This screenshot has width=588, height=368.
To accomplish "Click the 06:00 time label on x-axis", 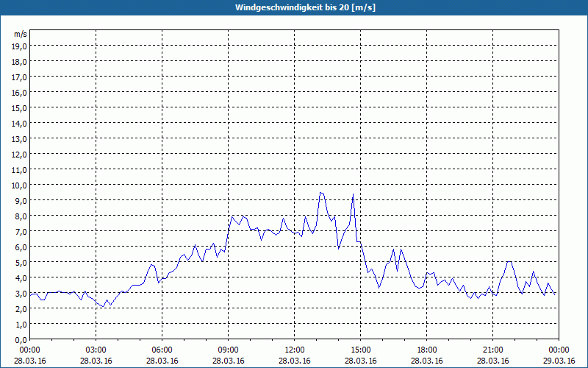I will click(x=162, y=350).
